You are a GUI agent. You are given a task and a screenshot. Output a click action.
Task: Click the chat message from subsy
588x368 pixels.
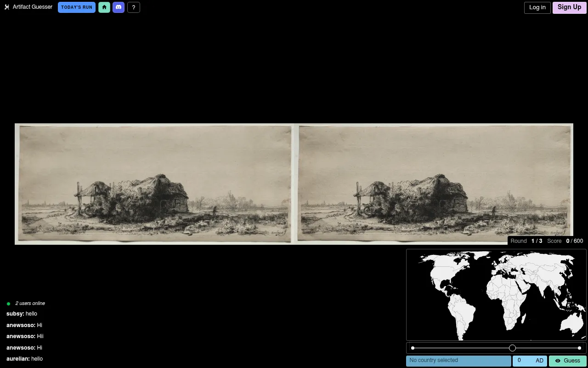coord(22,314)
